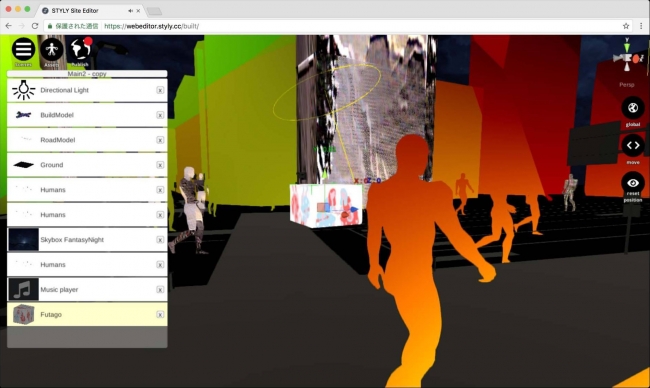Click the browser address bar URL
This screenshot has height=388, width=650.
pos(151,26)
